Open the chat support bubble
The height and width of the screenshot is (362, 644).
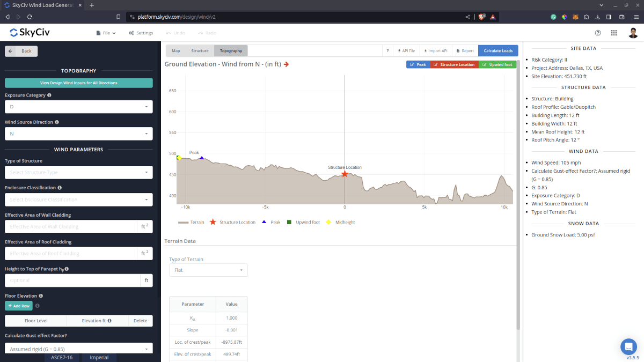628,346
